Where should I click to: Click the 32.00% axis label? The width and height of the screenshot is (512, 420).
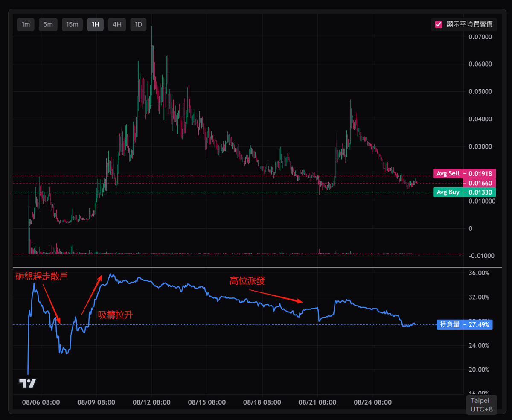point(479,297)
